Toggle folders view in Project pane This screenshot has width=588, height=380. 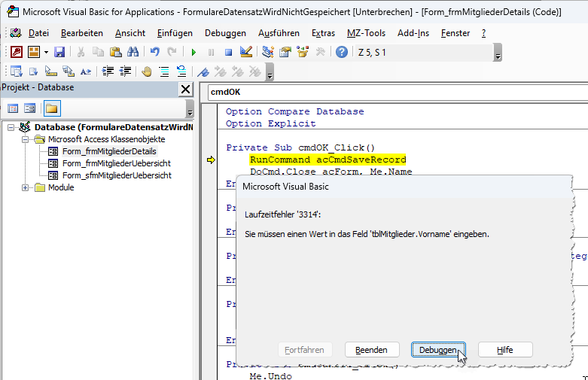pyautogui.click(x=52, y=108)
